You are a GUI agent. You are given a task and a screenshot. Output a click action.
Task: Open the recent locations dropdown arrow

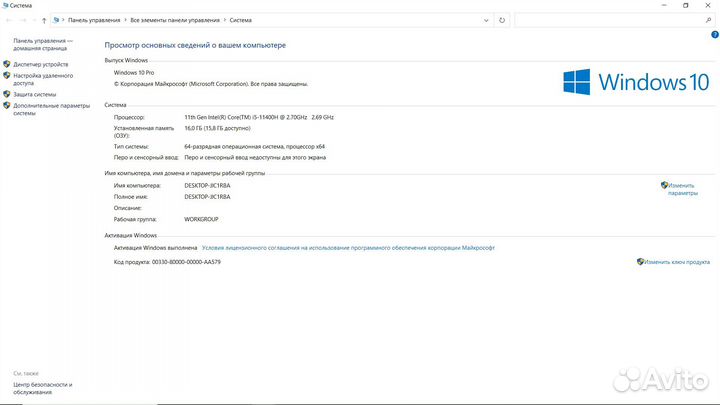coord(33,19)
